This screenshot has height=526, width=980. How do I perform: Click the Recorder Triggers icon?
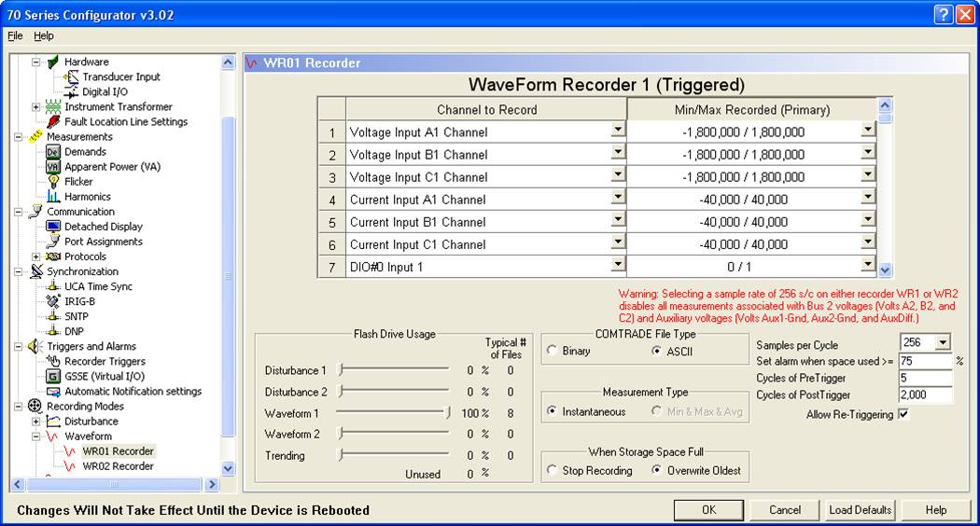coord(54,361)
